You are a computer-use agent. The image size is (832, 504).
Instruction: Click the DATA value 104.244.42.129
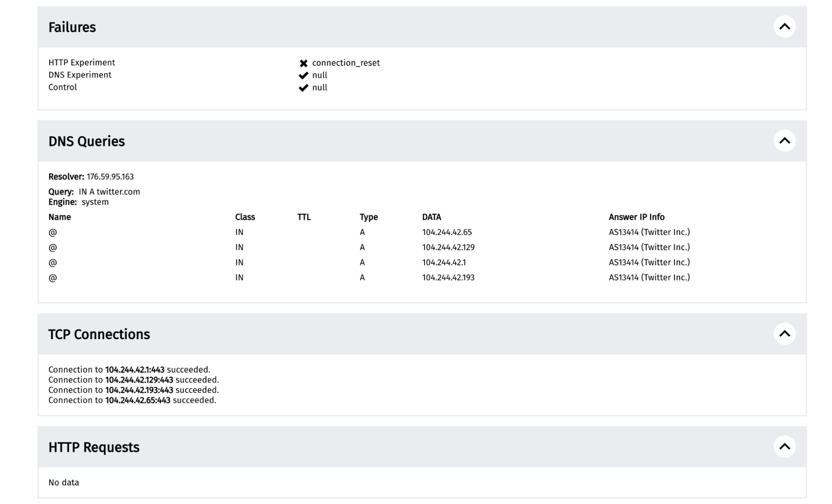[x=448, y=247]
